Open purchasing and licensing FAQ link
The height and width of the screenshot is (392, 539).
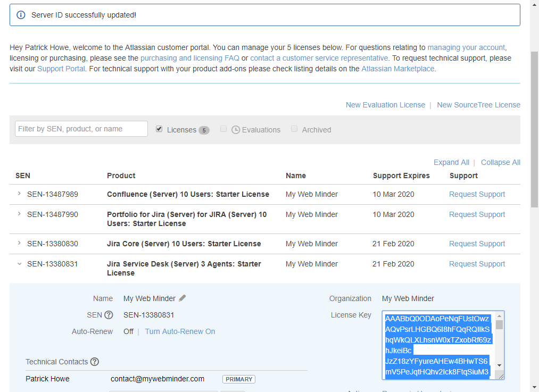point(190,58)
